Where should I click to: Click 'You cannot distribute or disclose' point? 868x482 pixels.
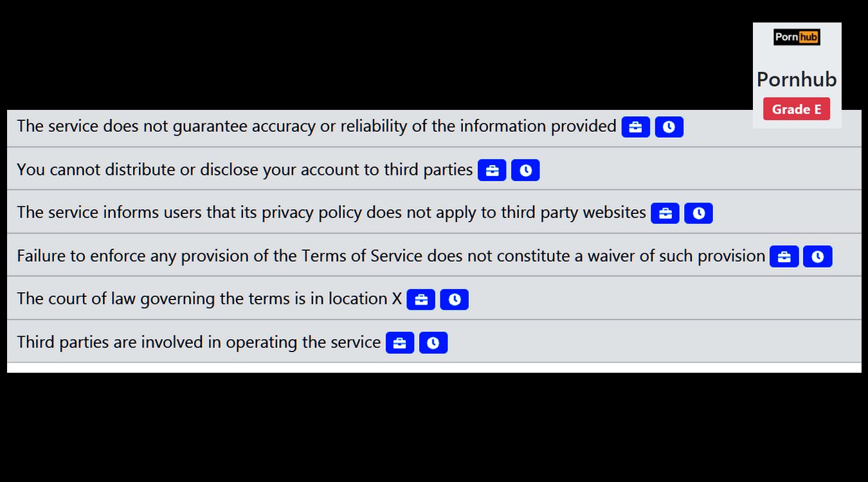(244, 170)
